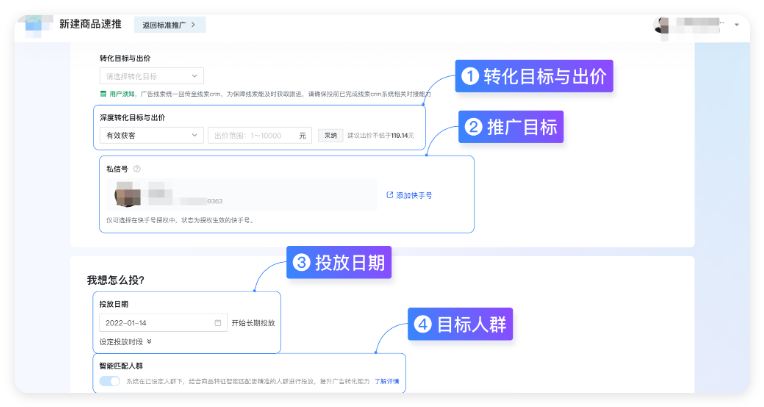Click the 我想怎么投? heading
The image size is (764, 407).
click(115, 280)
